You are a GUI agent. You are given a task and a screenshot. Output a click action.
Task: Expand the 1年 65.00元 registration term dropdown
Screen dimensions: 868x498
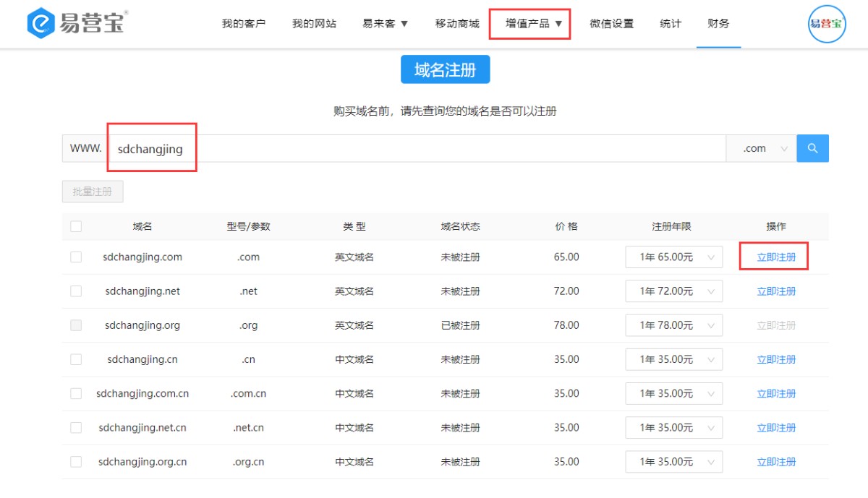point(673,257)
